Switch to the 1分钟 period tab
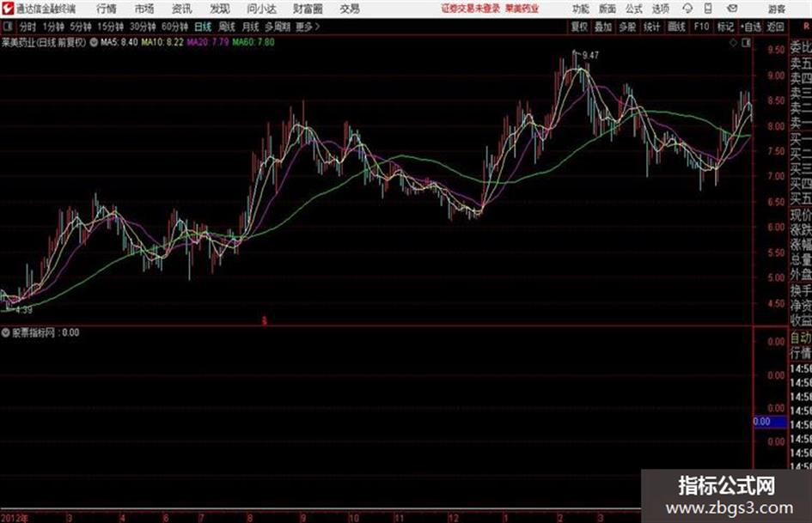The width and height of the screenshot is (812, 523). pos(53,27)
